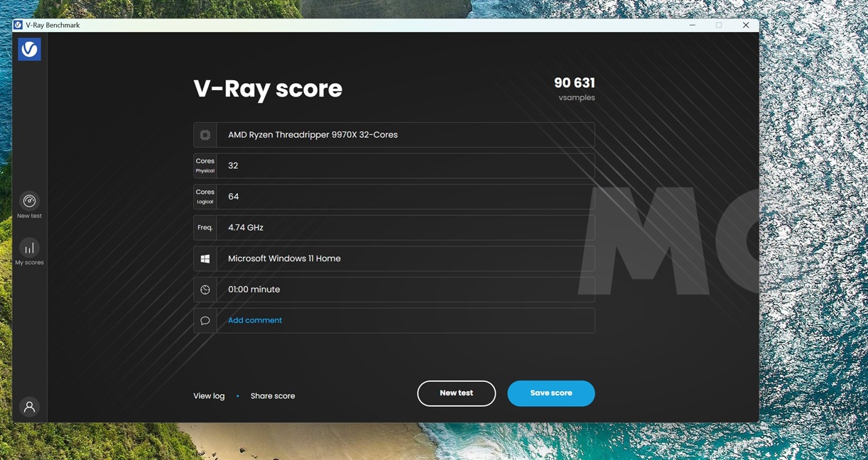Minimize the V-Ray Benchmark window

[692, 25]
